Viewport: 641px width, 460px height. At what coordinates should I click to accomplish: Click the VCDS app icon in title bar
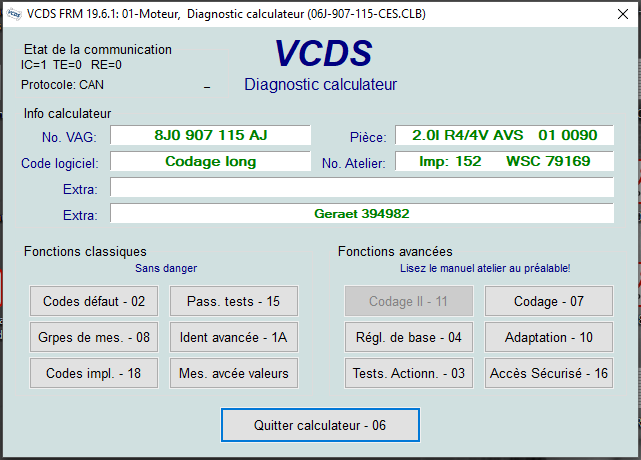coord(11,11)
